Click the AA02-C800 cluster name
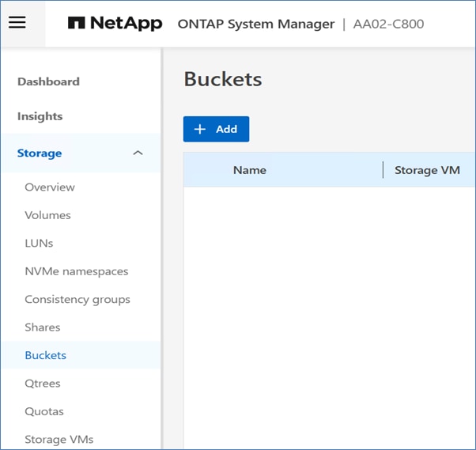Image resolution: width=476 pixels, height=450 pixels. (x=388, y=24)
